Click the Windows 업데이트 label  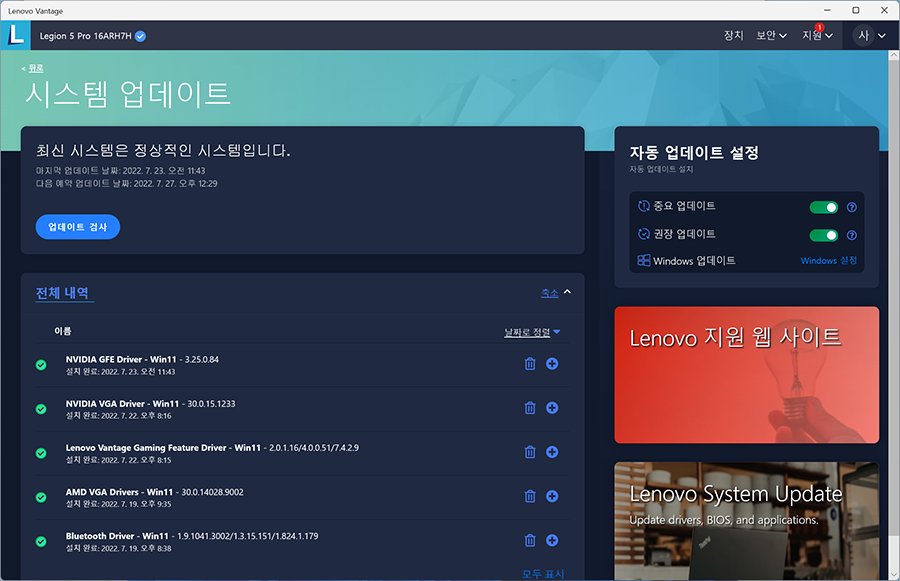tap(694, 261)
